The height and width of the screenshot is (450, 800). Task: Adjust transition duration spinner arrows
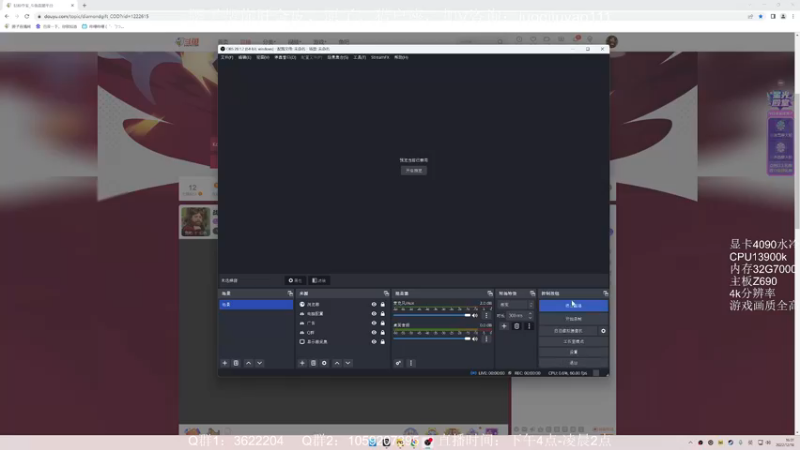[530, 315]
